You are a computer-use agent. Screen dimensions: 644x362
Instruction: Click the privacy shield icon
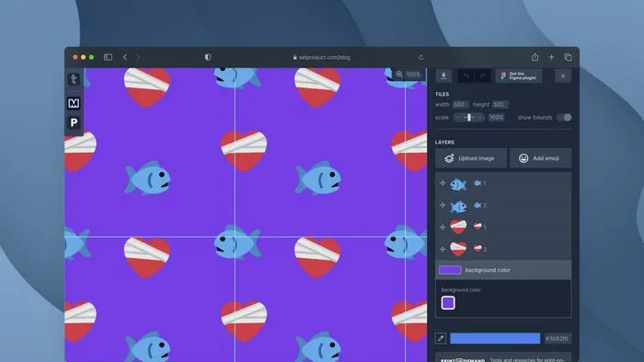[208, 57]
